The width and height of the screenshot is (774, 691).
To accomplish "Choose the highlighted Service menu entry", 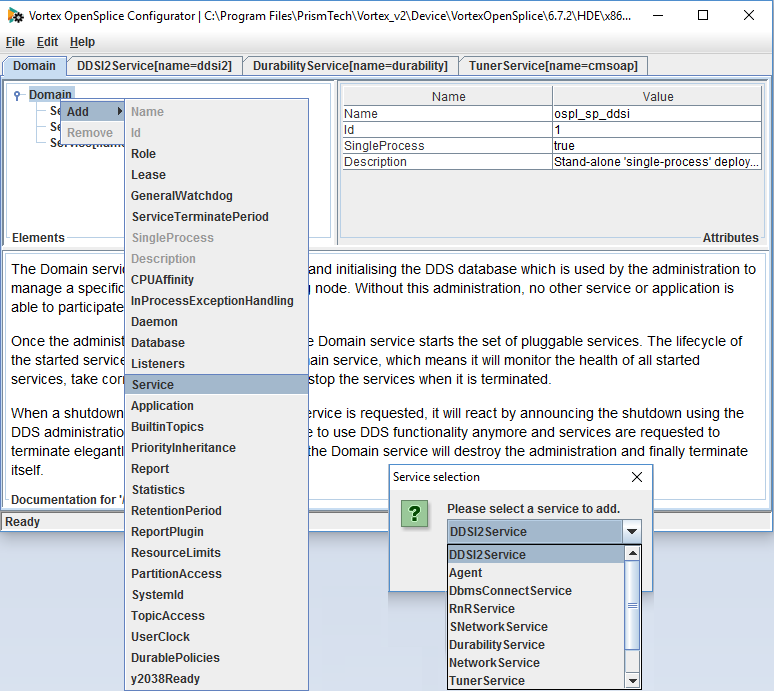I will (217, 384).
